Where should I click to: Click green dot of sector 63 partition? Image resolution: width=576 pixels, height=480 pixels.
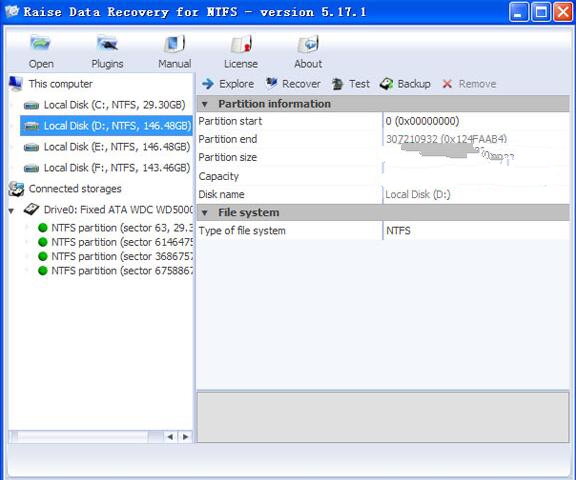(43, 228)
